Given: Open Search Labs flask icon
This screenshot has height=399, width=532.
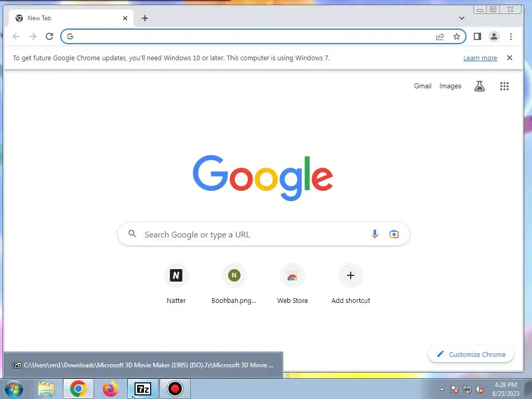Looking at the screenshot, I should click(x=480, y=86).
